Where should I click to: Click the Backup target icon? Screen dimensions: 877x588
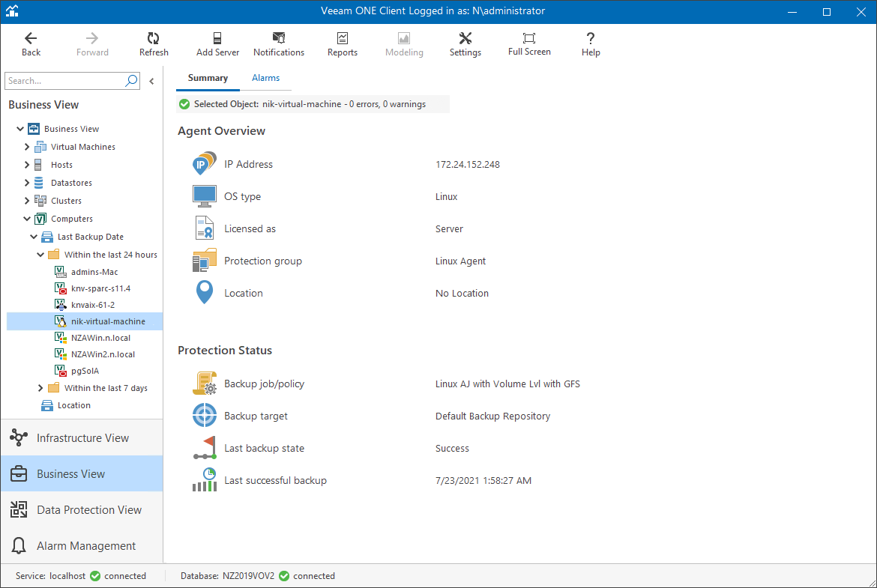point(204,415)
